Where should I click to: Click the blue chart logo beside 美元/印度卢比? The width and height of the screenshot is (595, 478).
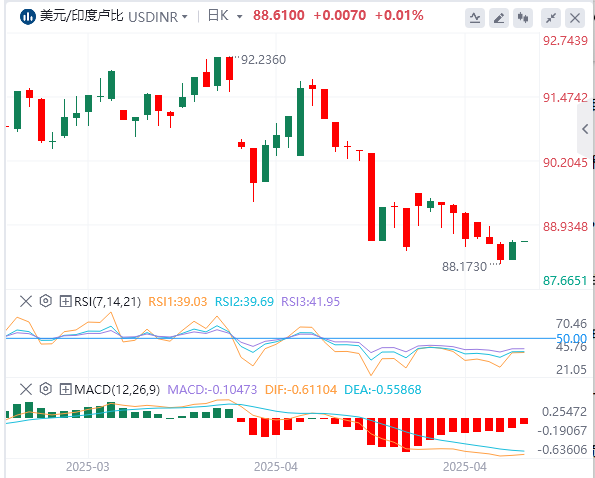27,17
